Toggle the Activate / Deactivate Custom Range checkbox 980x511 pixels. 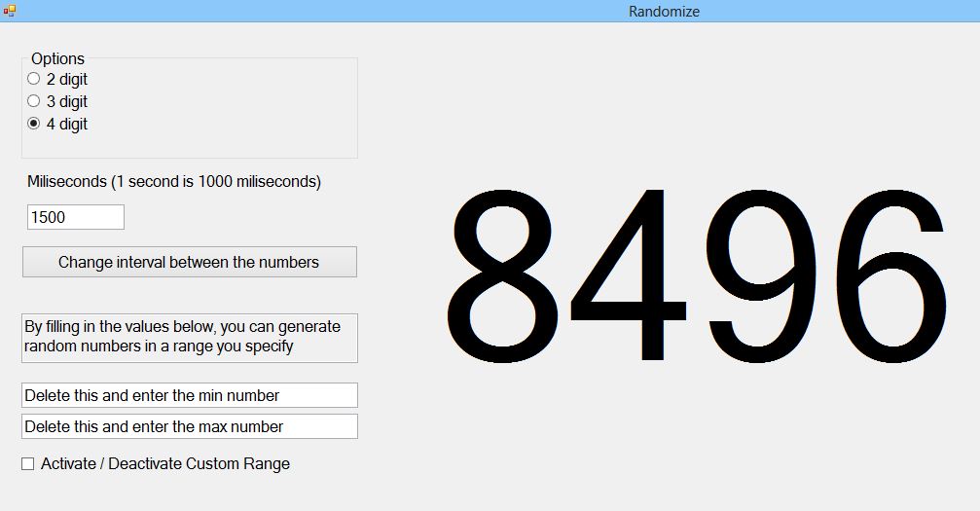click(28, 464)
